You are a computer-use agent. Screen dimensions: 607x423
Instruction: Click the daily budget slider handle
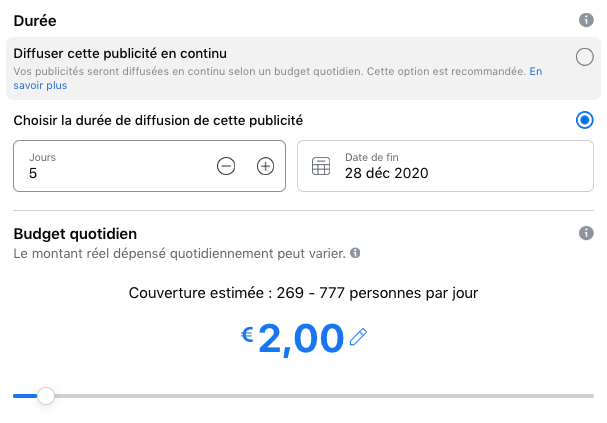pyautogui.click(x=46, y=396)
